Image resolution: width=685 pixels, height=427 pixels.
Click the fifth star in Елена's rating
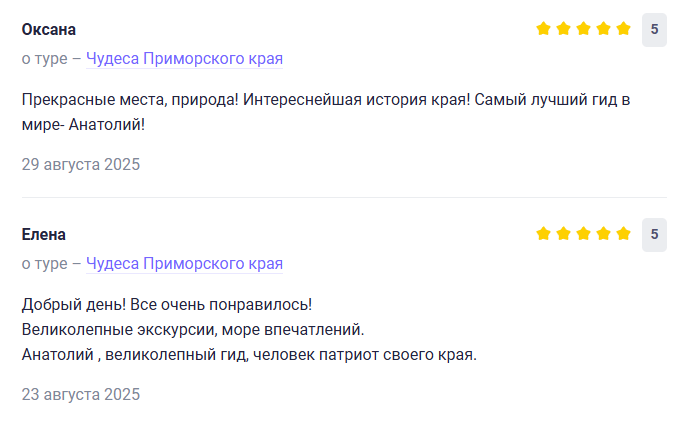click(x=624, y=234)
